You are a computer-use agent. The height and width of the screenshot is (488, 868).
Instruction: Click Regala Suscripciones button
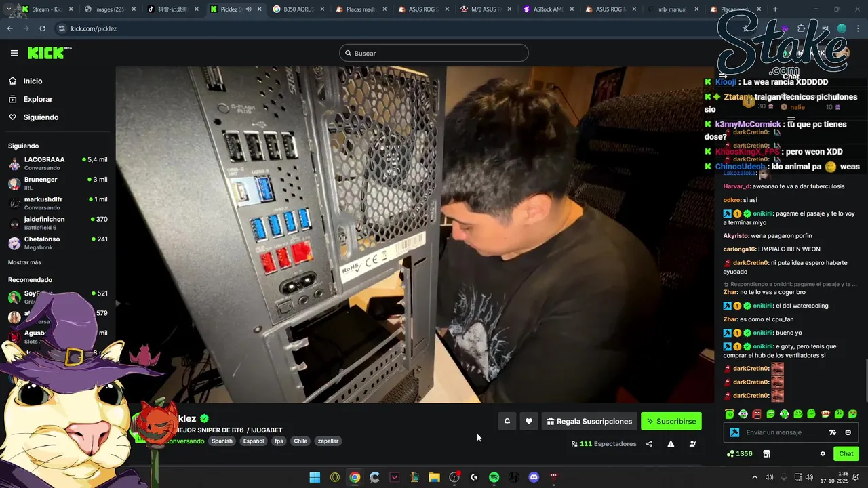[589, 421]
